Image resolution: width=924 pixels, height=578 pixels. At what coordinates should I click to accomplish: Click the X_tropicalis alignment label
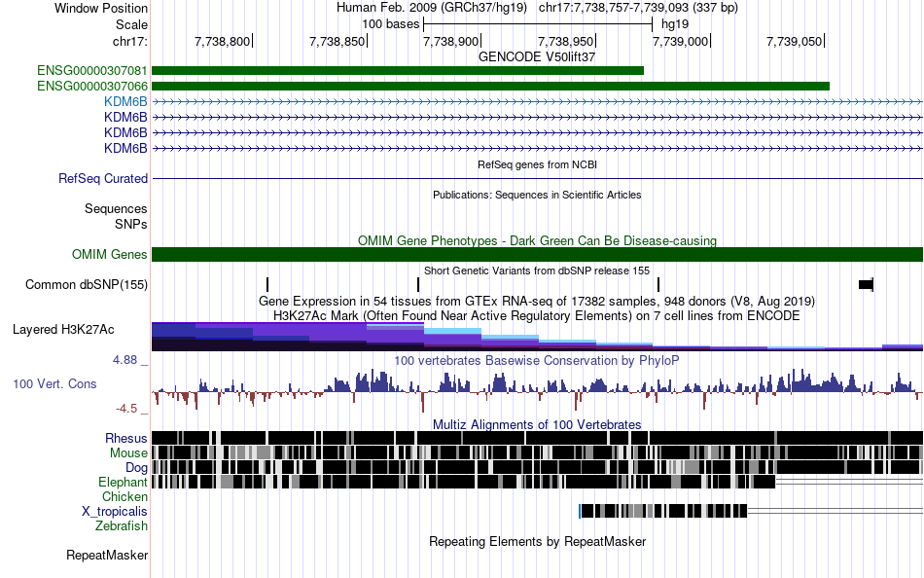(115, 512)
